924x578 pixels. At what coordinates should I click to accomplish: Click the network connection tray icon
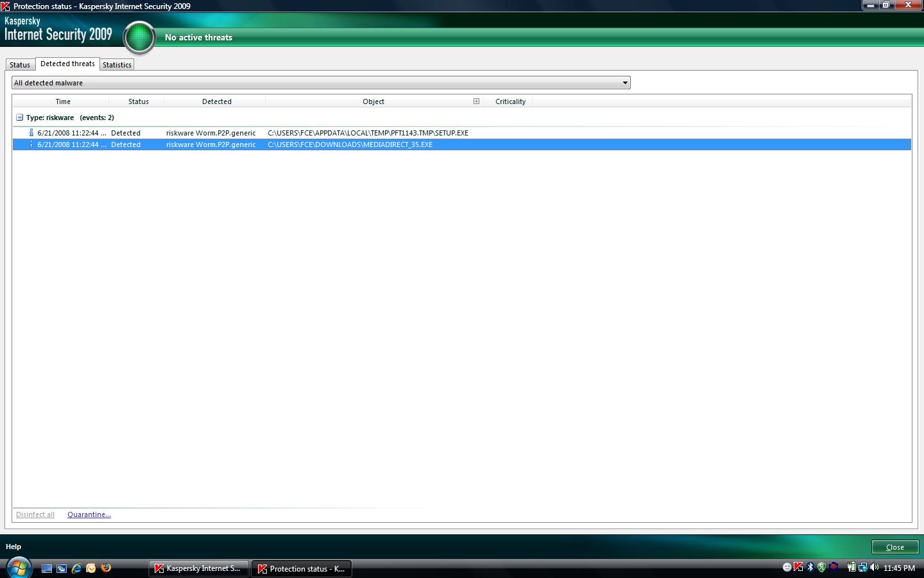[x=863, y=567]
